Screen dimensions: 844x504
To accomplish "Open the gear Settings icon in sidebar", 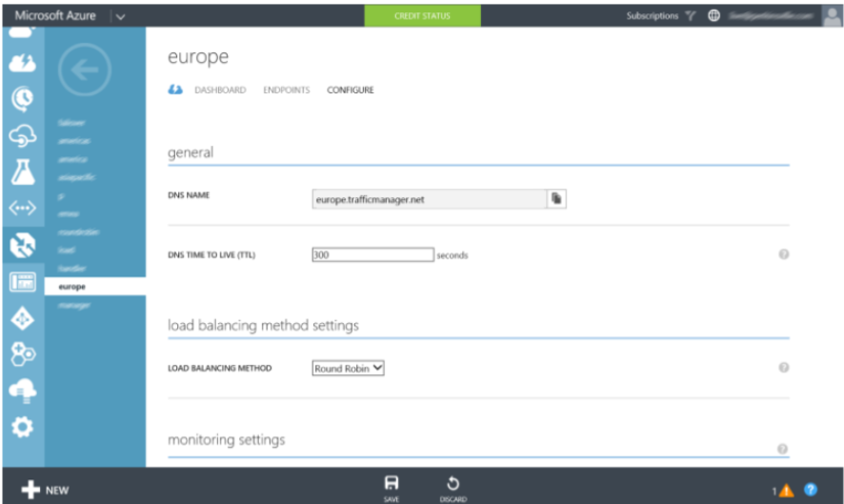I will [23, 426].
